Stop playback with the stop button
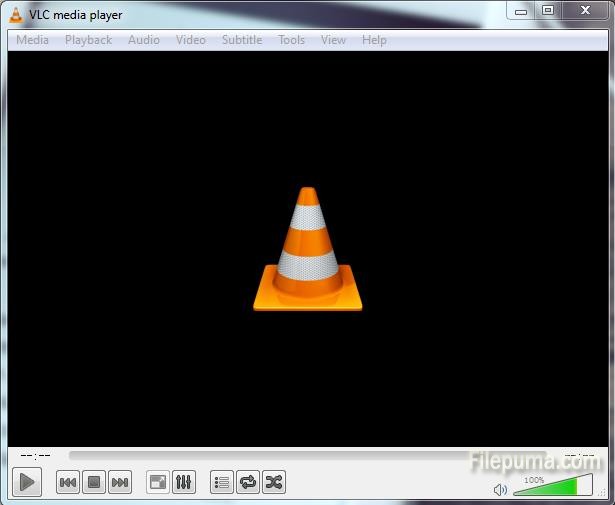Screen dimensions: 615x505 click(94, 483)
